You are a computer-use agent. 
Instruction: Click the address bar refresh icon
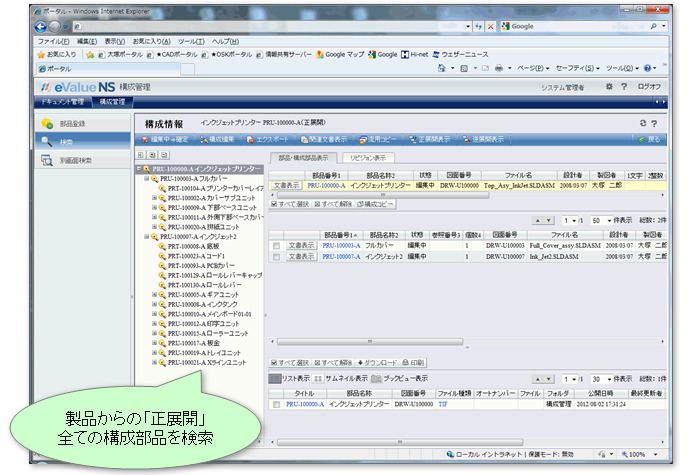coord(478,26)
